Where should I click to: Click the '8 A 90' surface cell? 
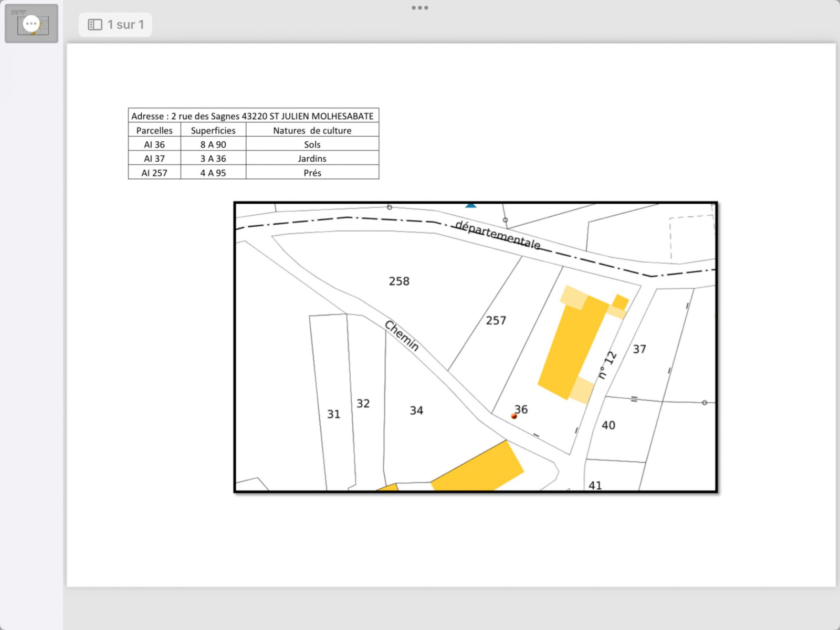tap(213, 144)
